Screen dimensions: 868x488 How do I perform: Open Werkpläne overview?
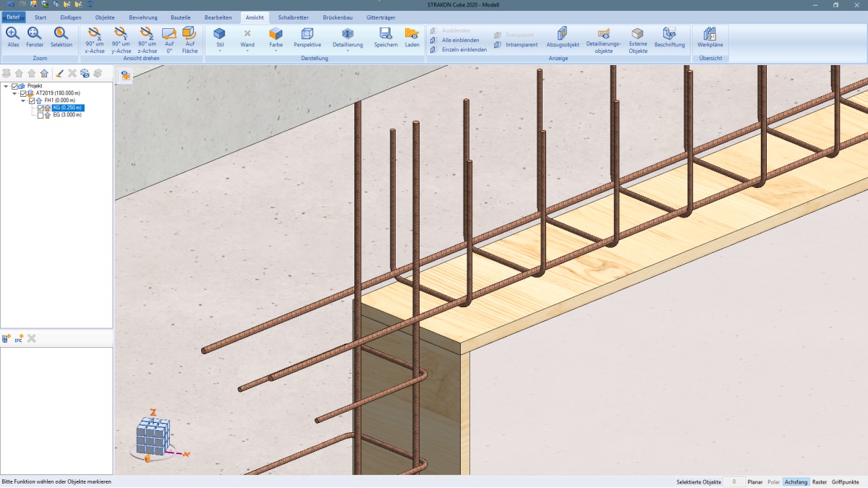710,33
